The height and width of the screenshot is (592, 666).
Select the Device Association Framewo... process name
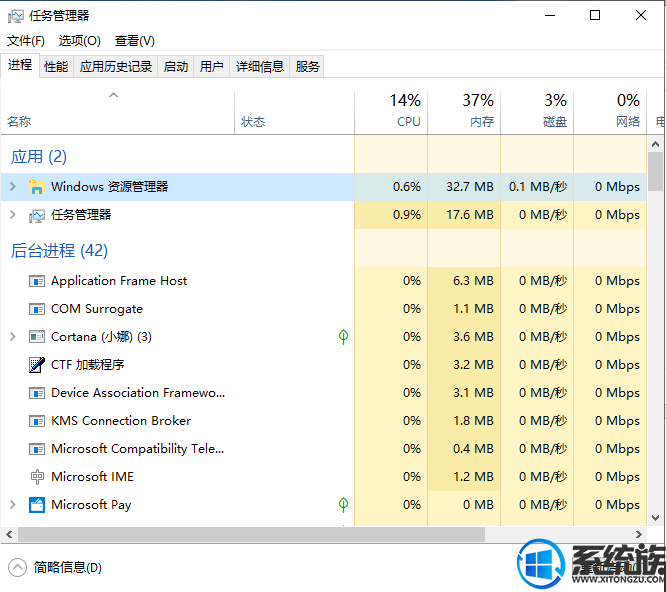tap(138, 393)
